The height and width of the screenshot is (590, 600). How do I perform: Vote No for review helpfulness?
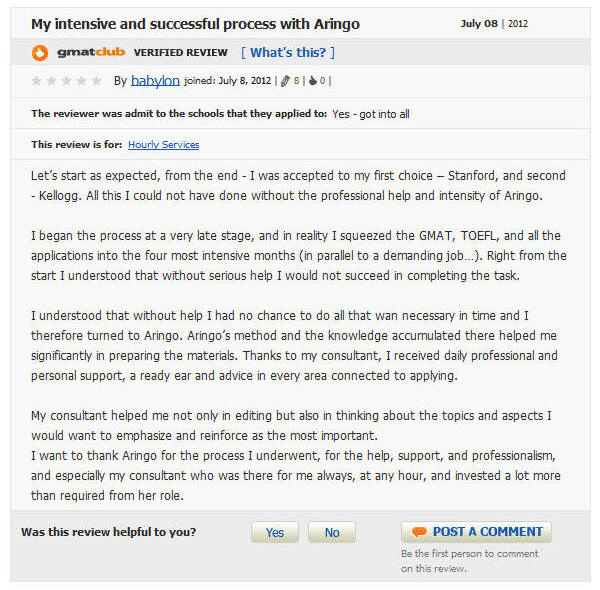[332, 532]
